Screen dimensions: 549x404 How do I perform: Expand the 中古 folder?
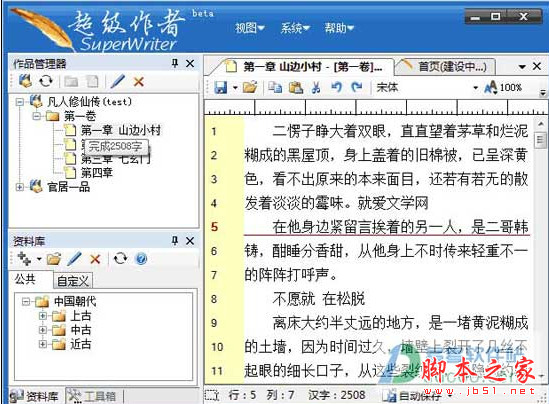43,330
